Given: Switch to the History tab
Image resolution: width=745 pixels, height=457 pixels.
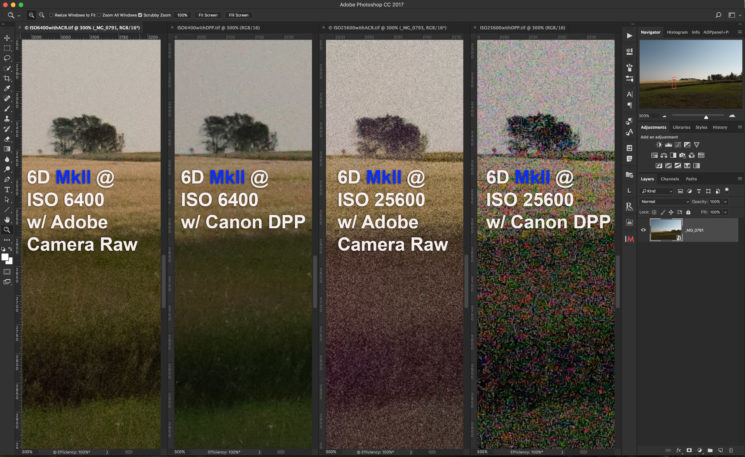Looking at the screenshot, I should coord(720,127).
